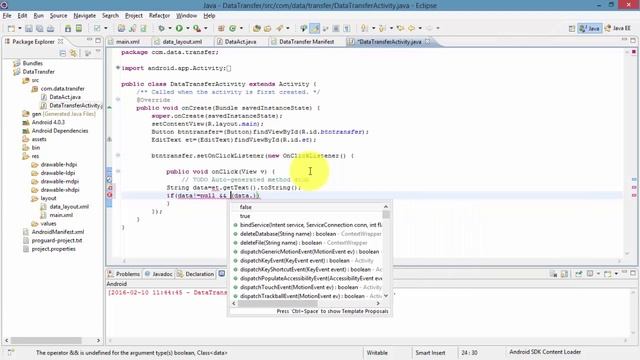Switch to the DataTransfer Manifest tab
The height and width of the screenshot is (360, 640).
coord(307,42)
